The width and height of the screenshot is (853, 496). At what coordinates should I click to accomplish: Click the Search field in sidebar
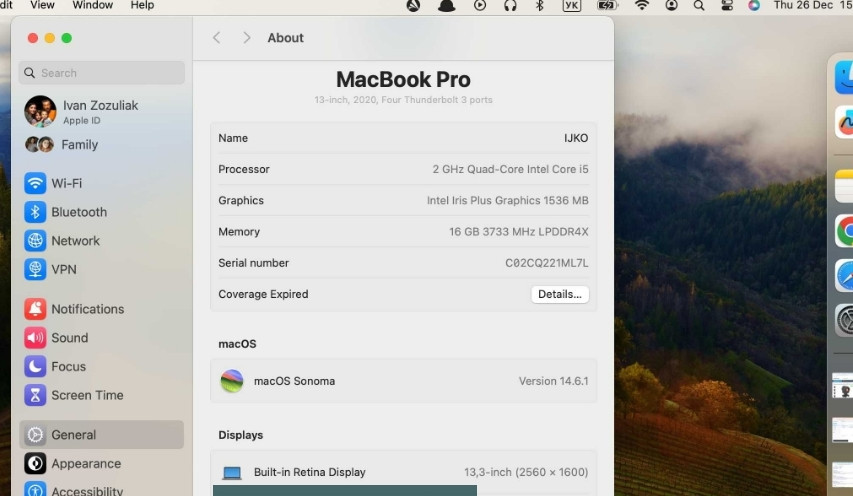(x=102, y=73)
